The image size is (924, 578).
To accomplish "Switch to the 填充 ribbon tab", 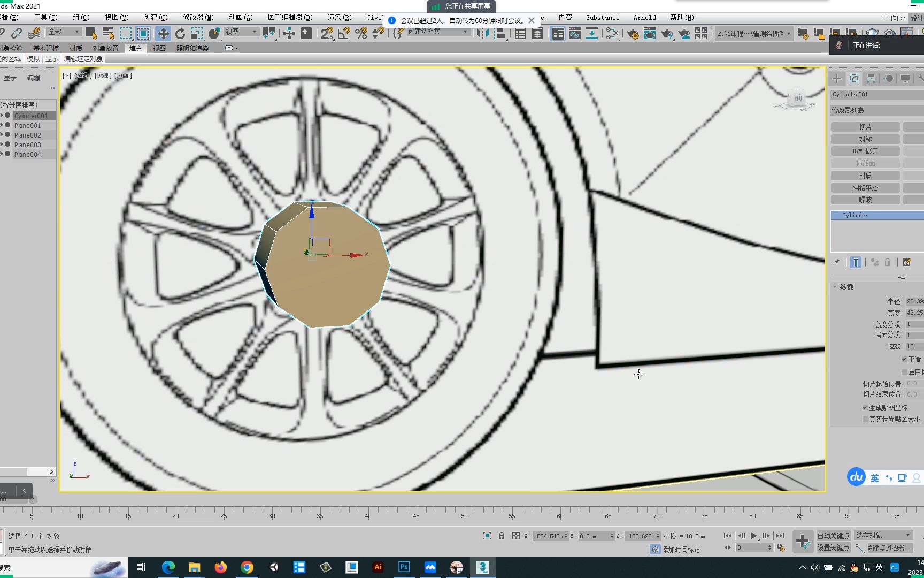I will click(135, 48).
